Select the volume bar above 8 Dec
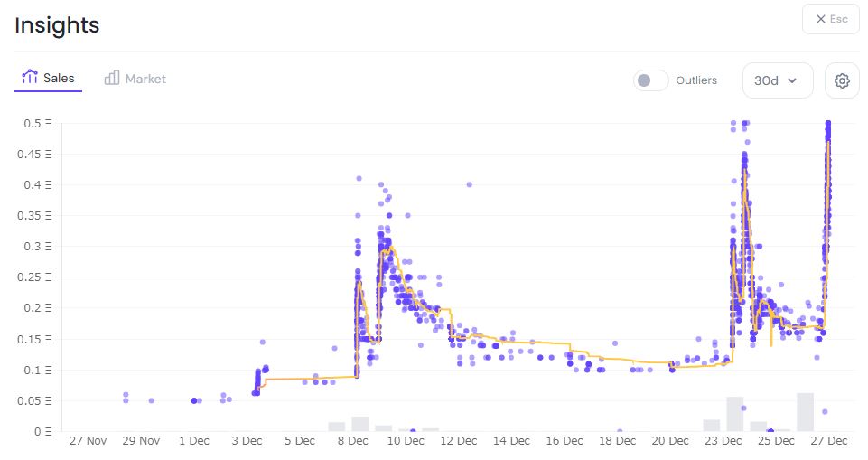Viewport: 868px width, 460px height. tap(359, 424)
